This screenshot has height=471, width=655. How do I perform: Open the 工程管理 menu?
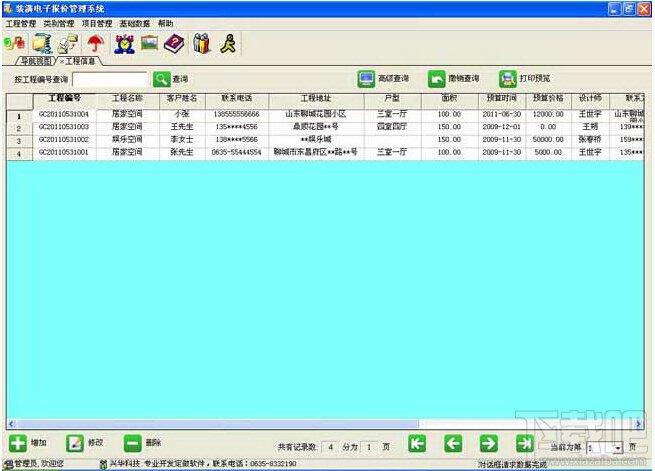click(x=21, y=23)
